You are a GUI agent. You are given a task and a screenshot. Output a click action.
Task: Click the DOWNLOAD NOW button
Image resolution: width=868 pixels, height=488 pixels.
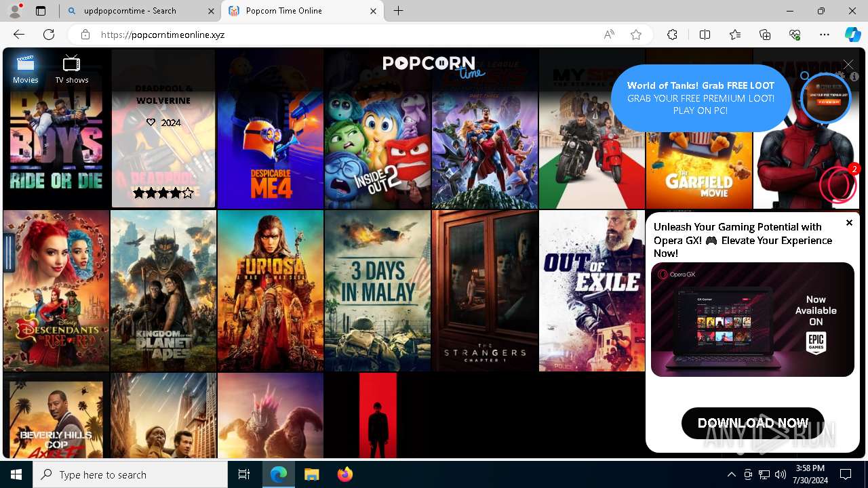(753, 423)
